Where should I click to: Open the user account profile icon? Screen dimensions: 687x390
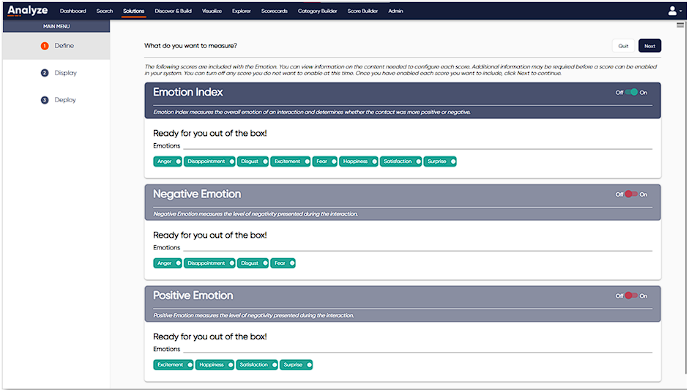pyautogui.click(x=672, y=11)
